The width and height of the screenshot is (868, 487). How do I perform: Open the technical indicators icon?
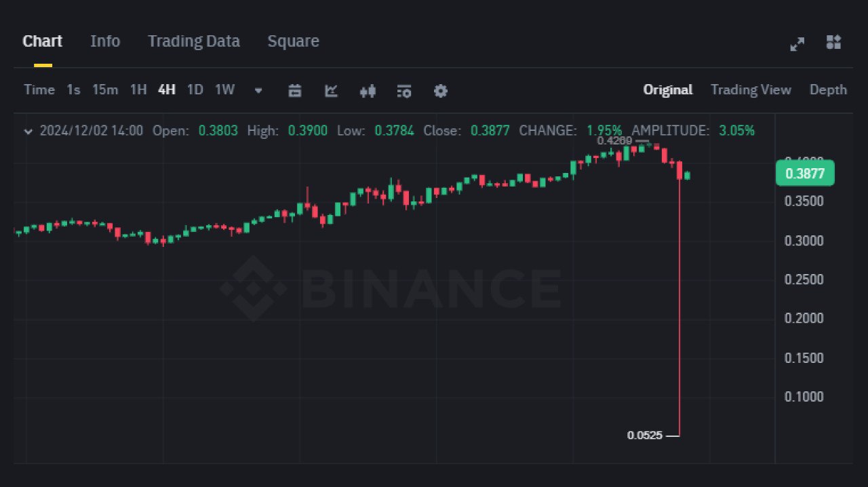pos(332,90)
